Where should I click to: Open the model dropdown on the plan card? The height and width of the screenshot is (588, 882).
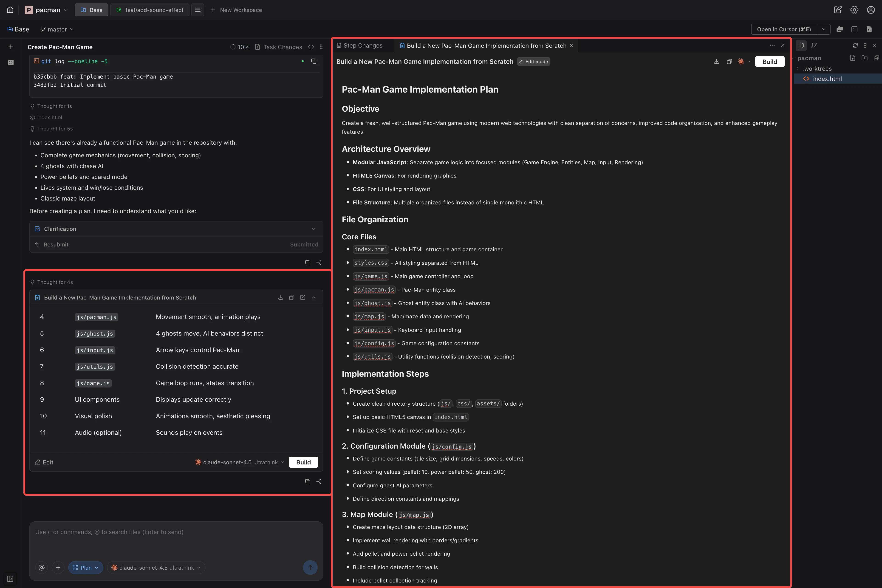[240, 462]
